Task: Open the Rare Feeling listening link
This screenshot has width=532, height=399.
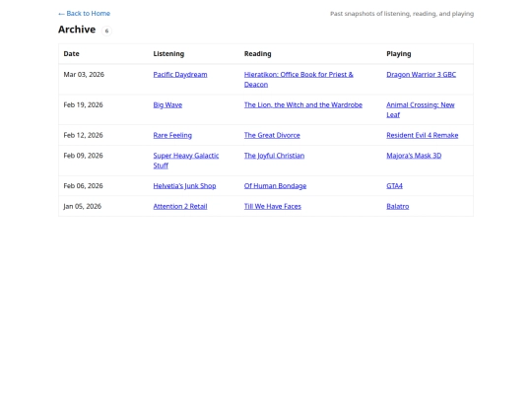Action: [x=172, y=135]
